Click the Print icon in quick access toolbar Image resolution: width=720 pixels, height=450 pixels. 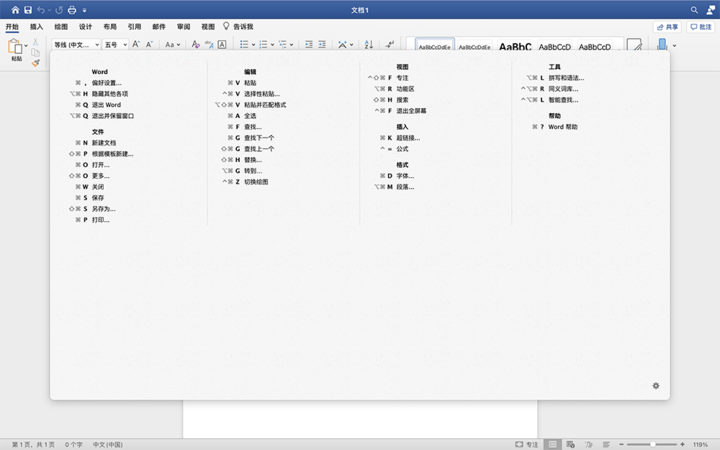(x=71, y=9)
